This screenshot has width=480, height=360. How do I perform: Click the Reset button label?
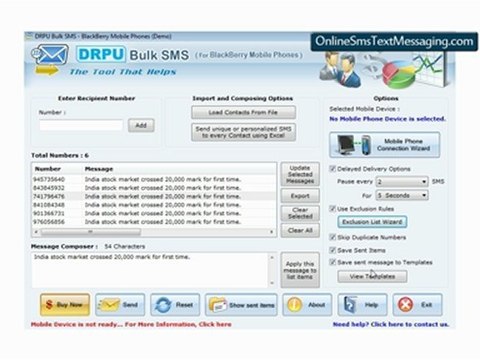point(184,305)
